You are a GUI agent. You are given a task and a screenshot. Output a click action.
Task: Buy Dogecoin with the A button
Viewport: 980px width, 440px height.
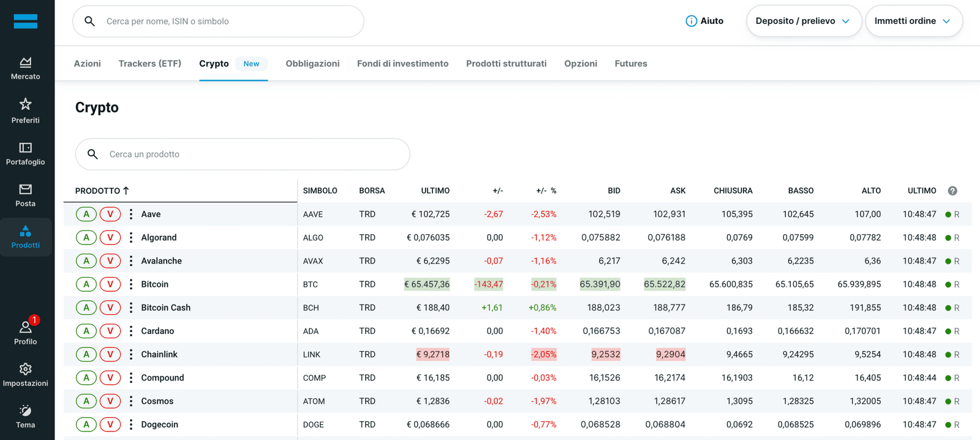coord(86,424)
